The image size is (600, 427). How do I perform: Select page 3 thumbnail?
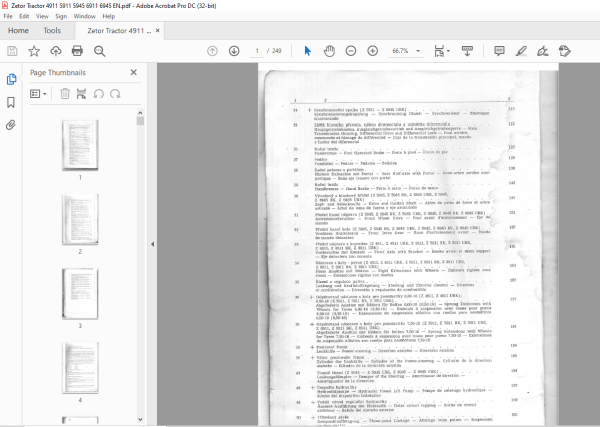[x=80, y=293]
